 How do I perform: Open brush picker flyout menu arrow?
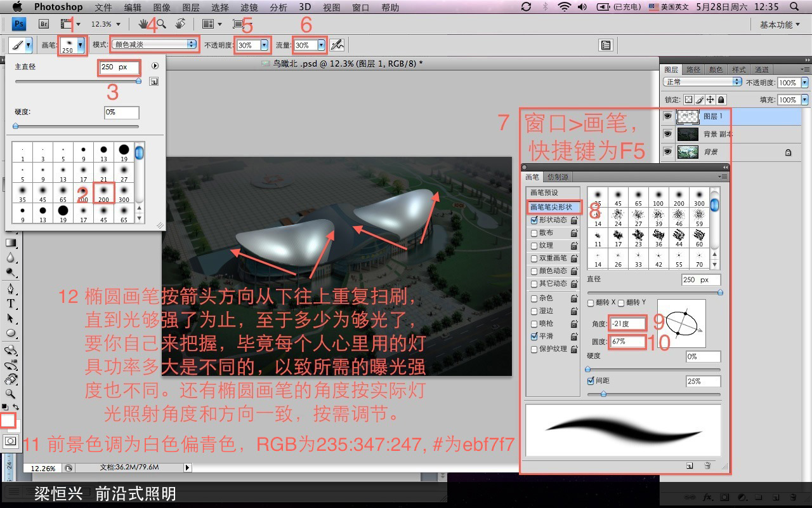pyautogui.click(x=155, y=66)
